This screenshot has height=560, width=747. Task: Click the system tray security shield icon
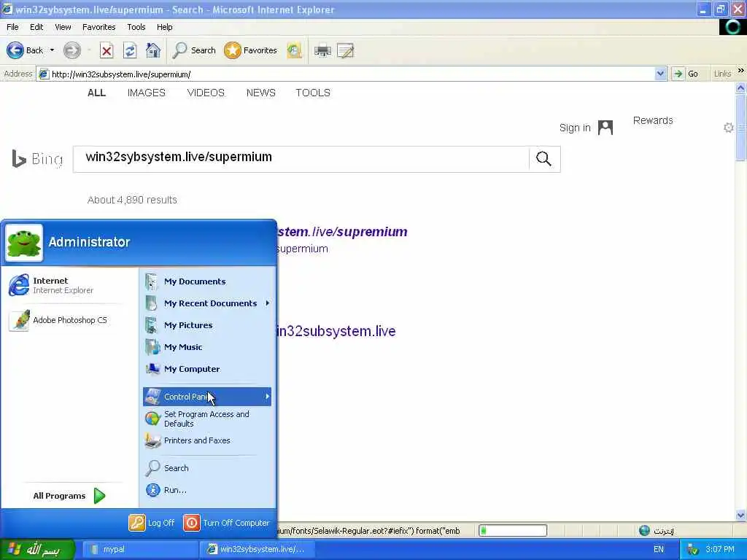pos(693,550)
